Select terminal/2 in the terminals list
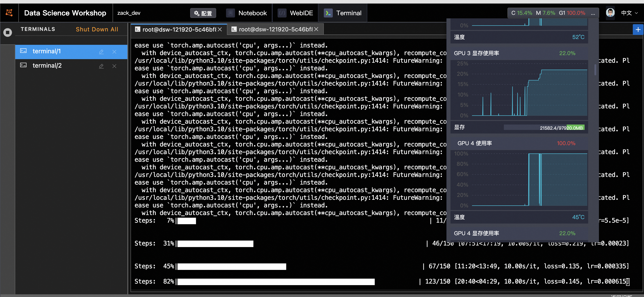Viewport: 644px width, 297px height. pyautogui.click(x=47, y=65)
